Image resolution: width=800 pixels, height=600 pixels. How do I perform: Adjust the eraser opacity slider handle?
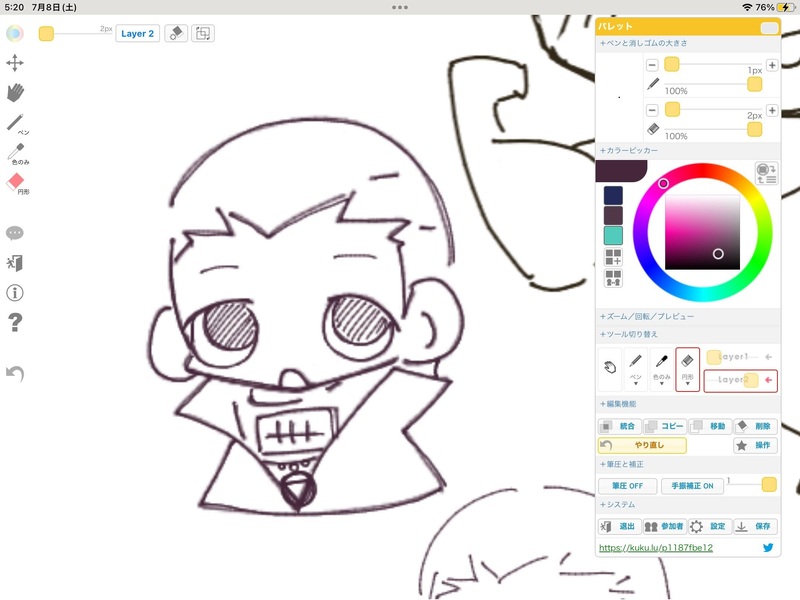pyautogui.click(x=755, y=130)
